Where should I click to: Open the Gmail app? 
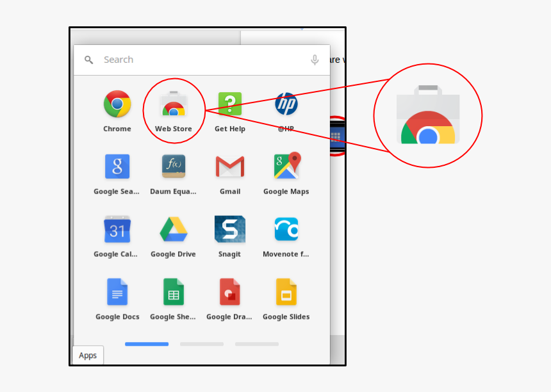[230, 167]
